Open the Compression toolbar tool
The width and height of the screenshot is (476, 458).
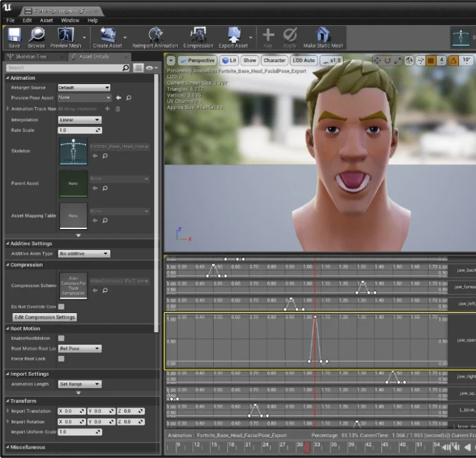(x=198, y=38)
